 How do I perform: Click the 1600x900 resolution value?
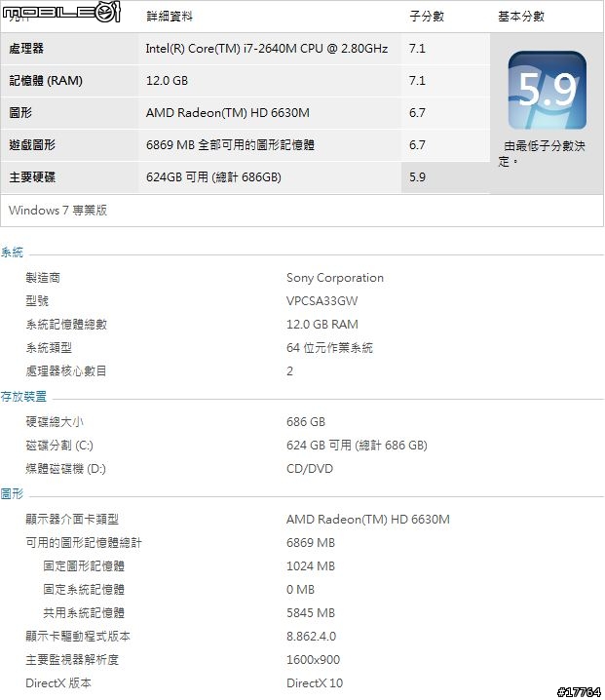coord(313,659)
